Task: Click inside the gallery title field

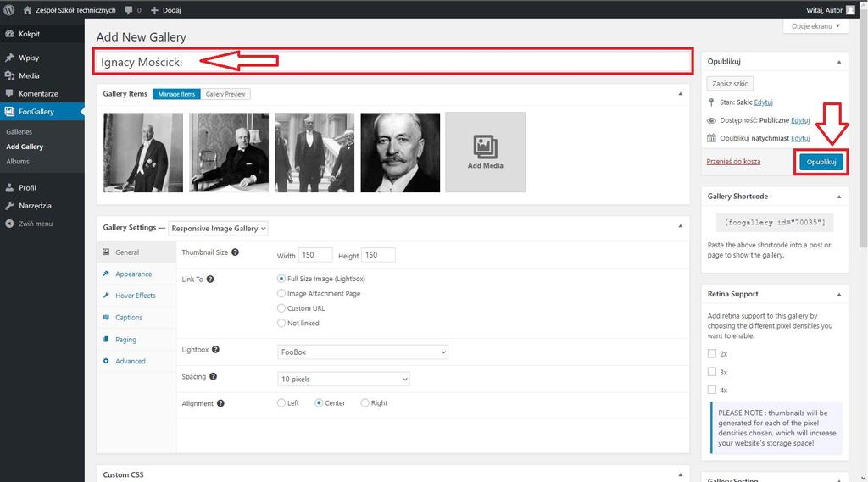Action: point(392,62)
